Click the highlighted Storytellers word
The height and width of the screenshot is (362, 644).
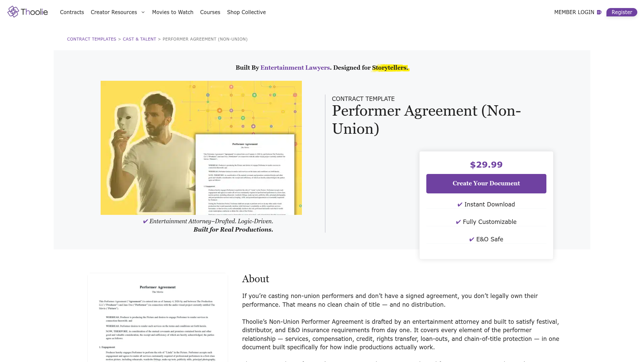click(390, 68)
